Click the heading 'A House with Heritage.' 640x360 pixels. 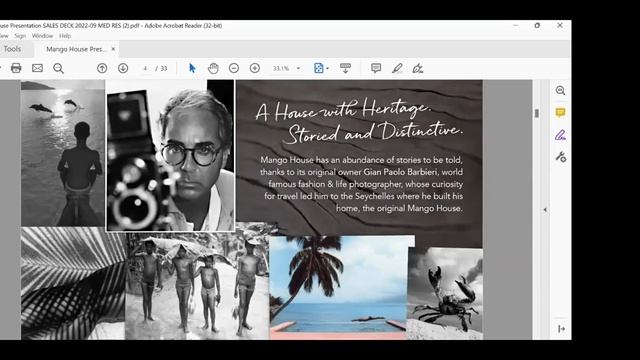(343, 110)
